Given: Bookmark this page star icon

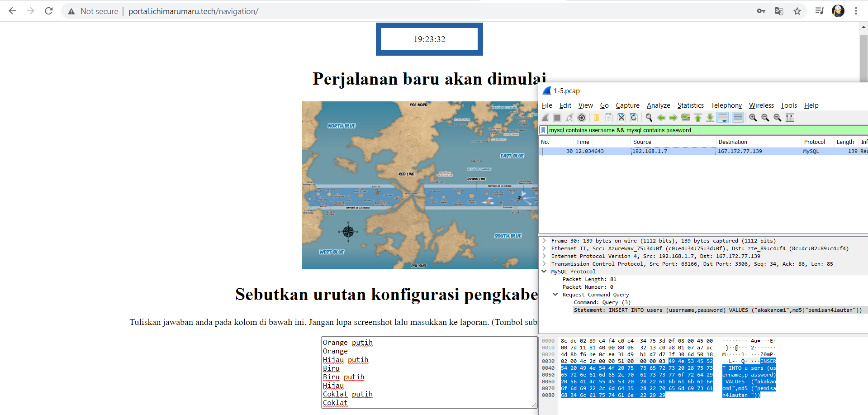Looking at the screenshot, I should (797, 11).
